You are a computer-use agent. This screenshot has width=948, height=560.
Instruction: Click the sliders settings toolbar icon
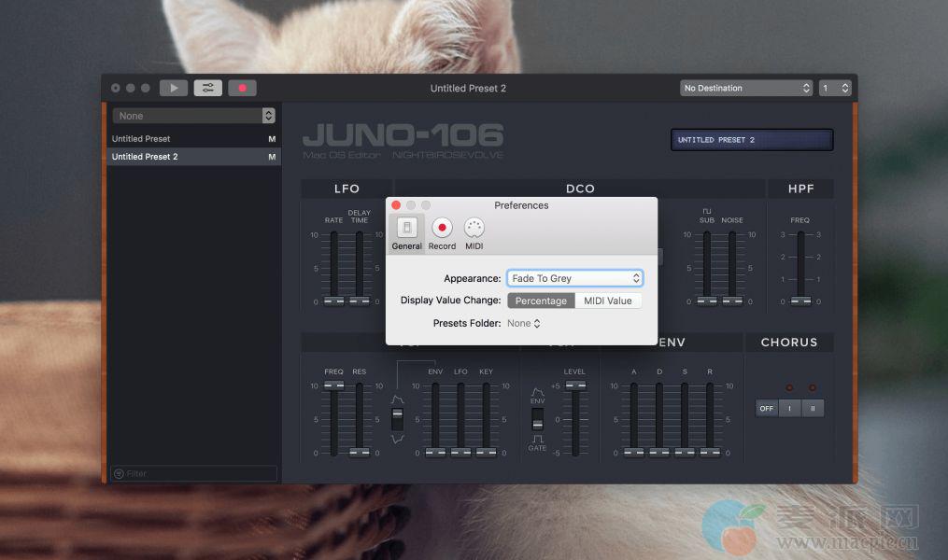click(208, 88)
